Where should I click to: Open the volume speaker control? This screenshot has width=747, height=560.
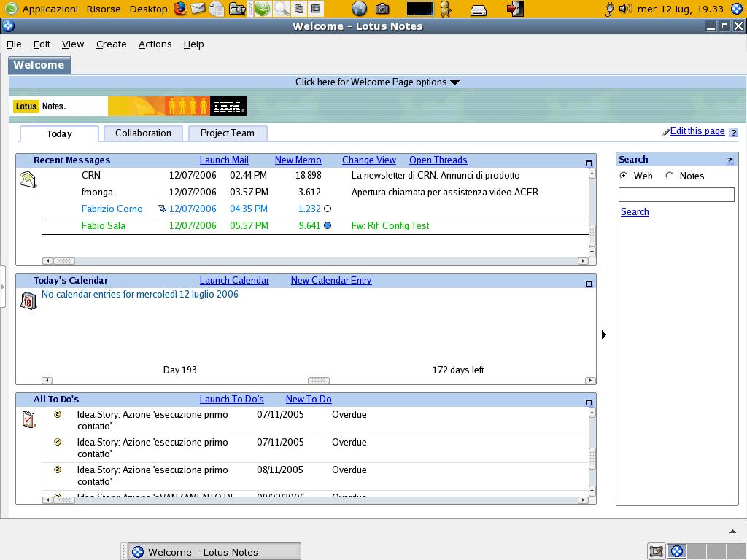(x=625, y=9)
